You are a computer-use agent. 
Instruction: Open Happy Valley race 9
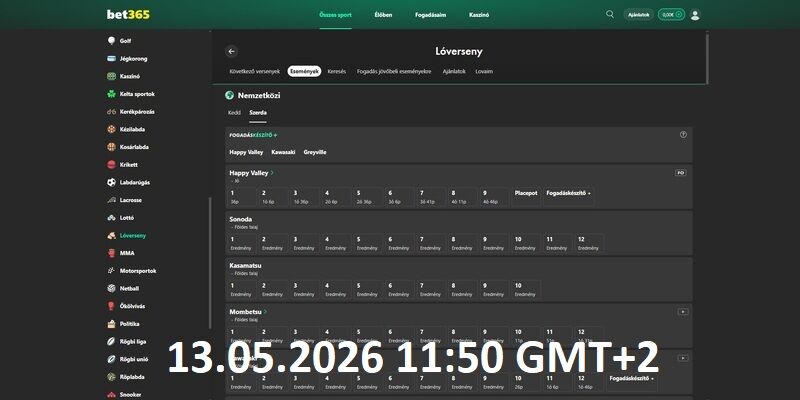pos(494,196)
